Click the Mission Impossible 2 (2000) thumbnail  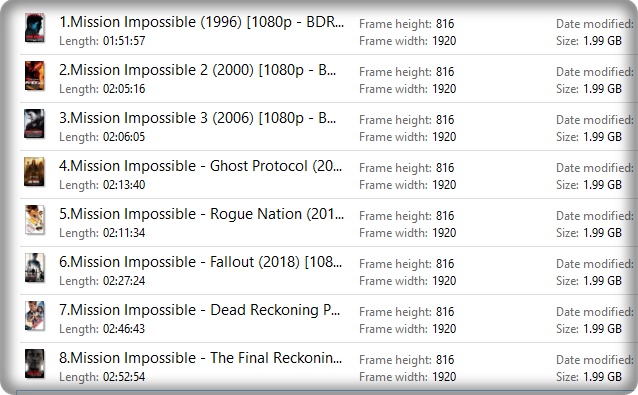coord(35,76)
